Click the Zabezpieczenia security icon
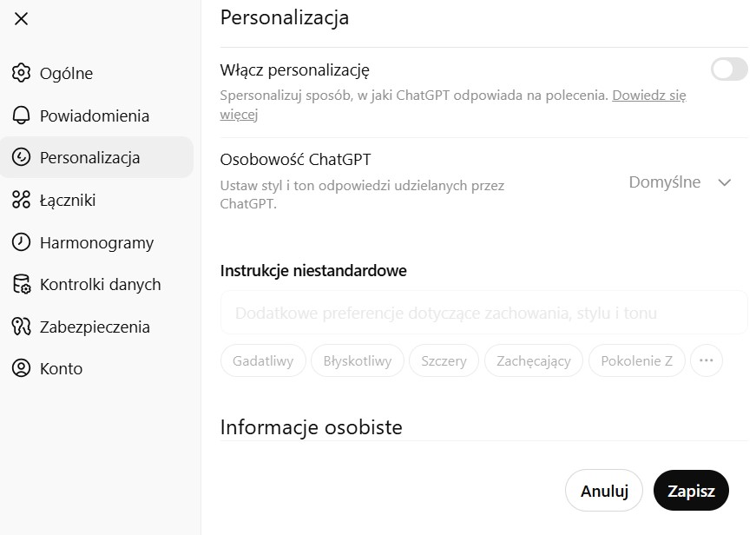Screen dimensions: 756x535 (21, 327)
